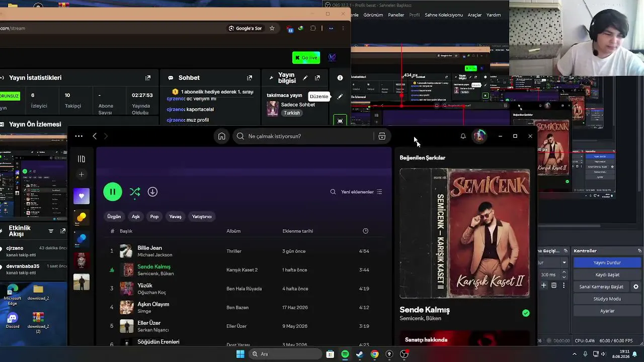Image resolution: width=644 pixels, height=362 pixels.
Task: Open 'Sende Kalmış' title in Now Playing panel
Action: (425, 310)
